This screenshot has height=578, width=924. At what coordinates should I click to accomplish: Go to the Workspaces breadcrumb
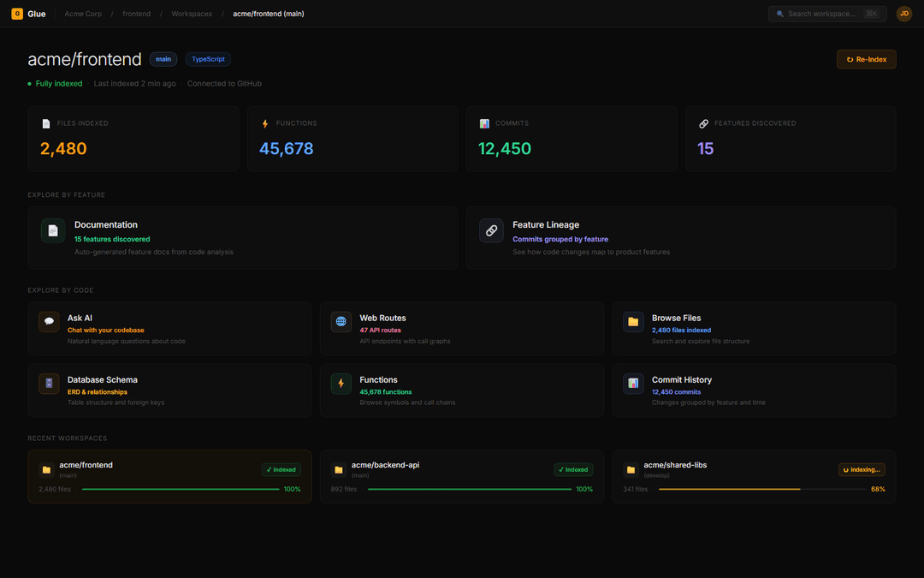tap(192, 14)
